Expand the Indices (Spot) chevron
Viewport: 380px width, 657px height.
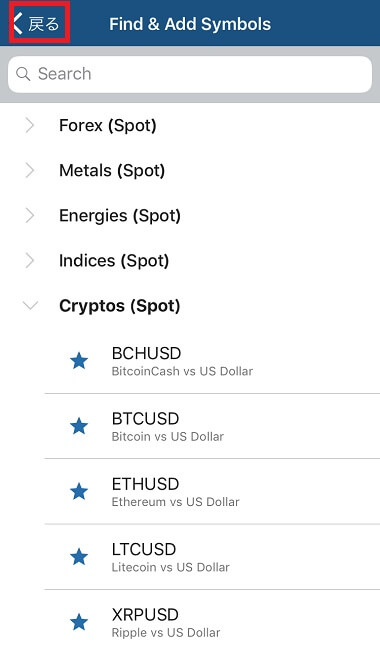pyautogui.click(x=30, y=261)
